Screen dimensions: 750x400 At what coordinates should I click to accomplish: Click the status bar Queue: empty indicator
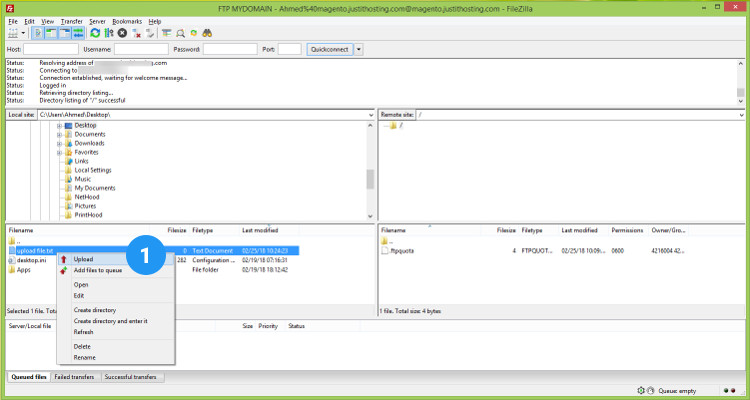(677, 391)
